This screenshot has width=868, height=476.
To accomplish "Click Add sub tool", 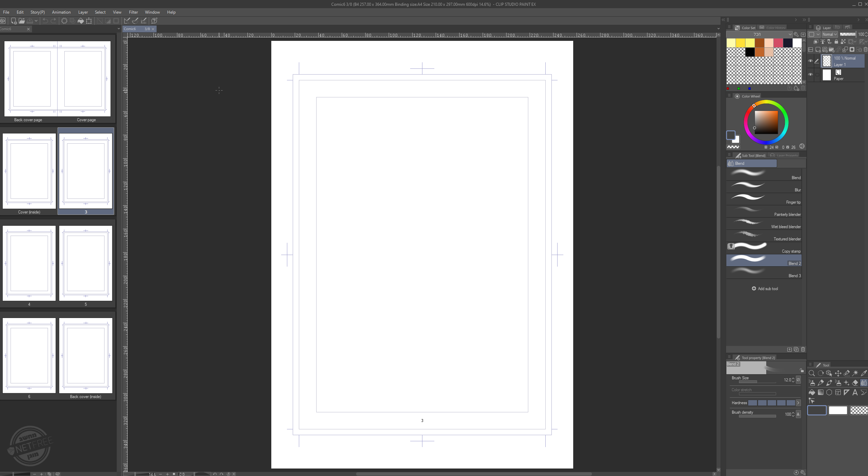I will coord(765,288).
